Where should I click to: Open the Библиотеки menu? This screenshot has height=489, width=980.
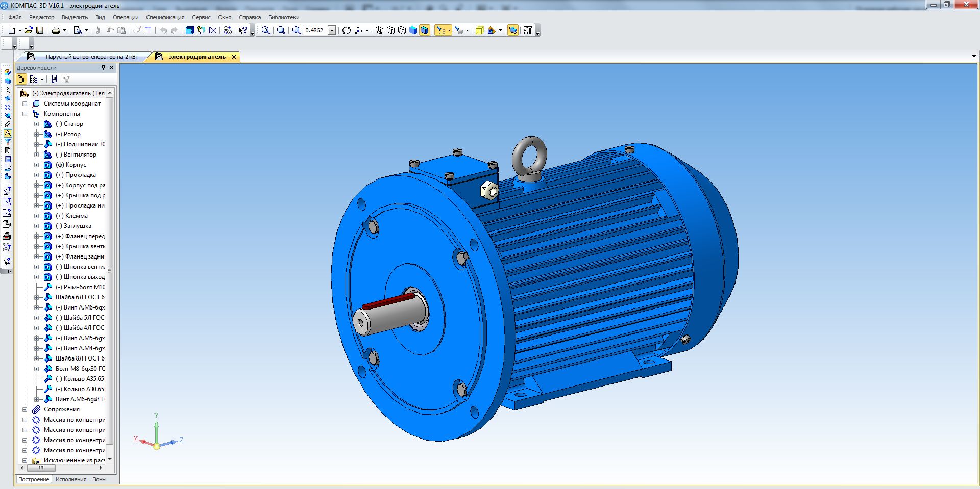tap(284, 17)
